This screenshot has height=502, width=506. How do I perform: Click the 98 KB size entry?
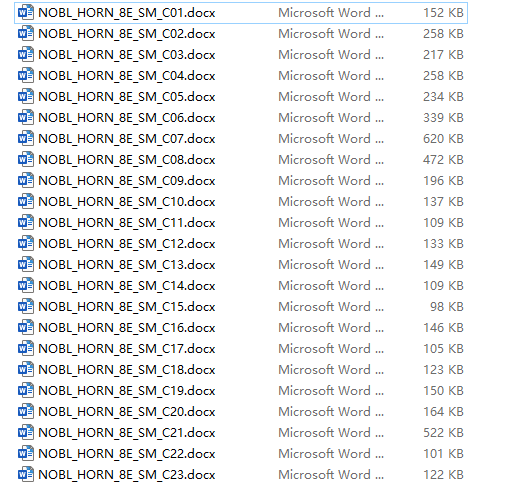click(x=447, y=307)
